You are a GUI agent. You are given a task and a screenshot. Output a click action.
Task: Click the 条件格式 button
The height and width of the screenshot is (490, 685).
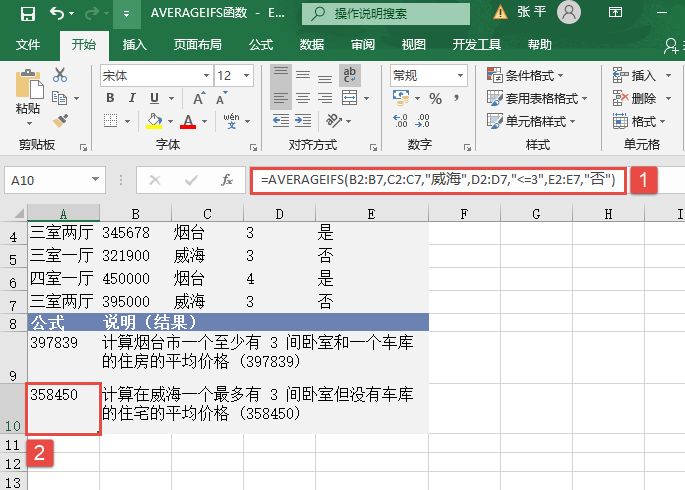click(x=526, y=75)
